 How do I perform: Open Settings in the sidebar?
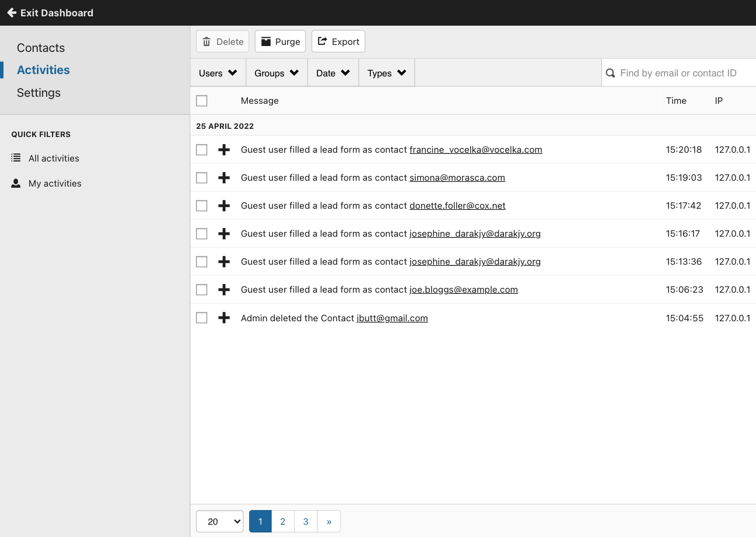pyautogui.click(x=38, y=93)
